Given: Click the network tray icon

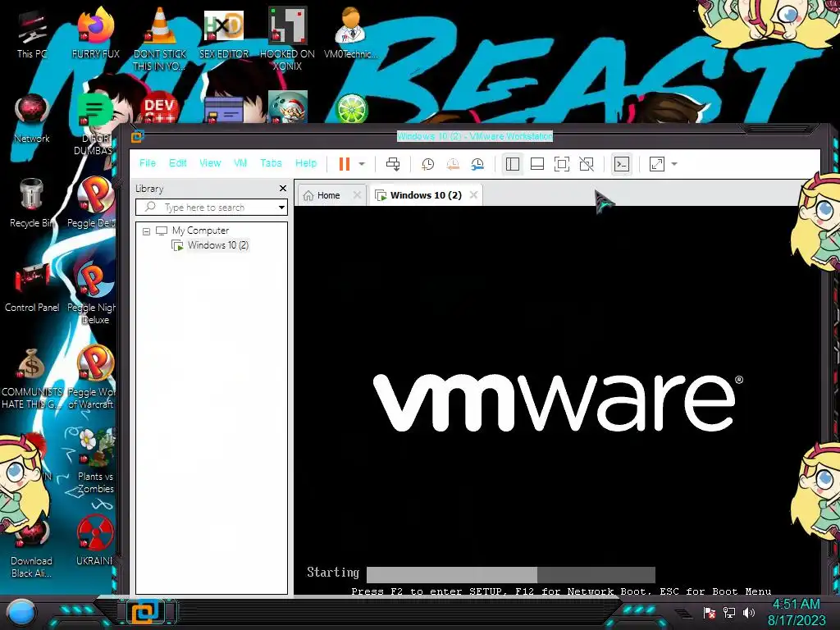Looking at the screenshot, I should (729, 612).
